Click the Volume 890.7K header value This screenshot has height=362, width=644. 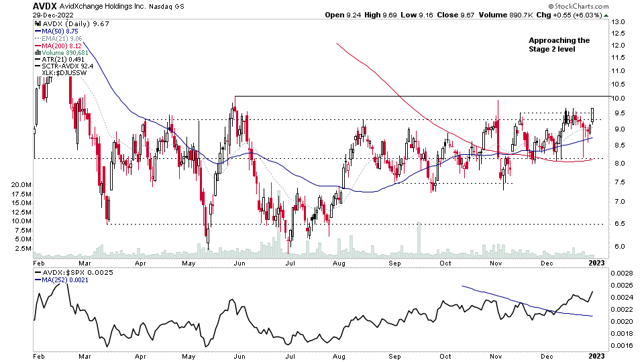click(506, 15)
